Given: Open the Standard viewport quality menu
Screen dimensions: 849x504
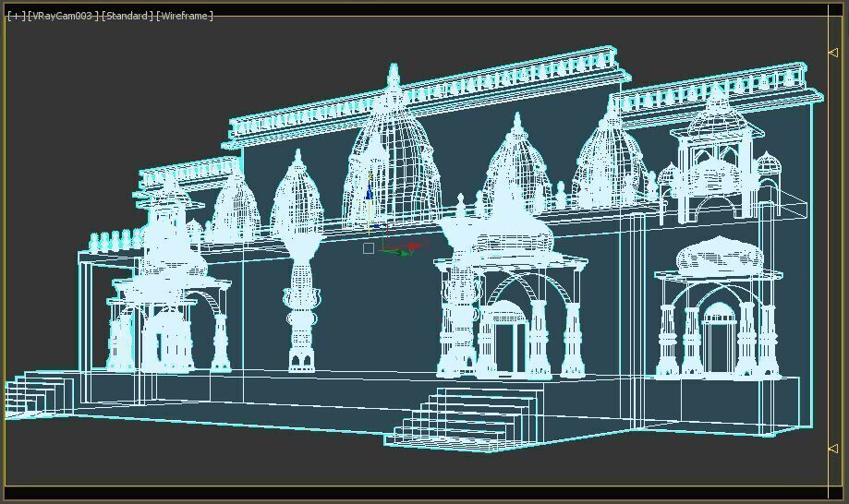Looking at the screenshot, I should 127,16.
